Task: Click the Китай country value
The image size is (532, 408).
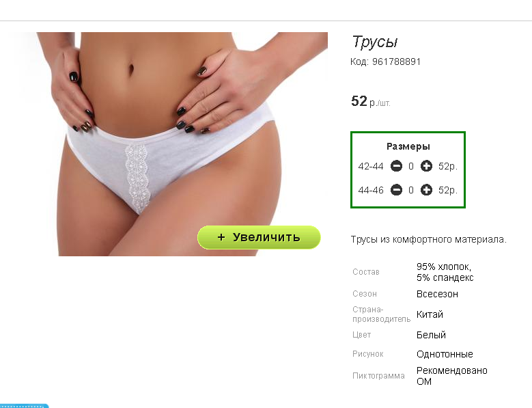Action: pyautogui.click(x=430, y=314)
